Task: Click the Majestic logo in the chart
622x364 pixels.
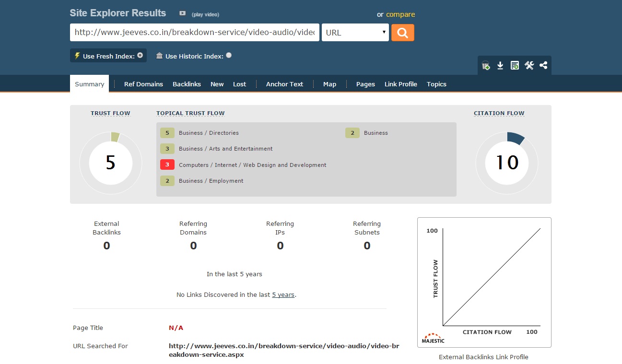Action: 433,338
